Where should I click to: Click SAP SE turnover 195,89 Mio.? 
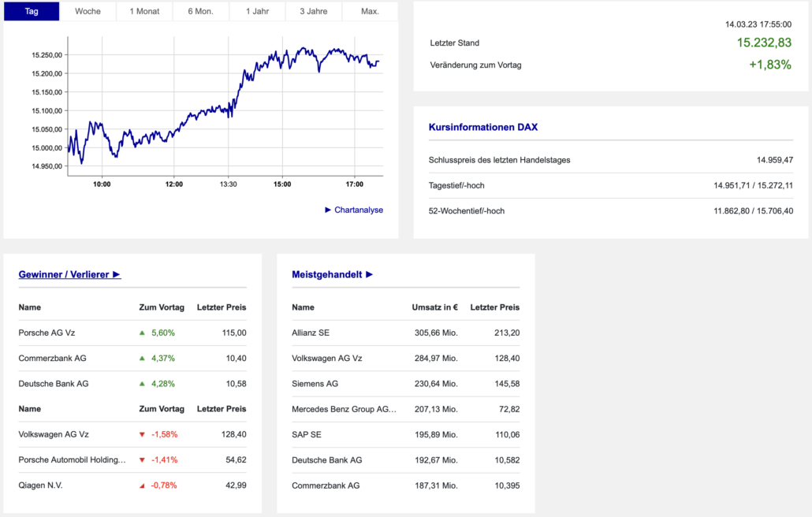[436, 434]
